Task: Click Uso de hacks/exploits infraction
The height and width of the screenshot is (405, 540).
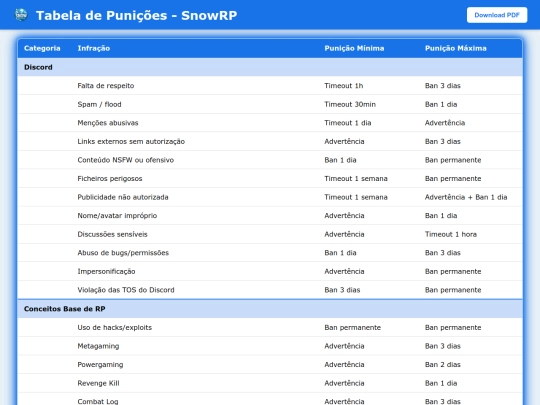Action: point(115,328)
